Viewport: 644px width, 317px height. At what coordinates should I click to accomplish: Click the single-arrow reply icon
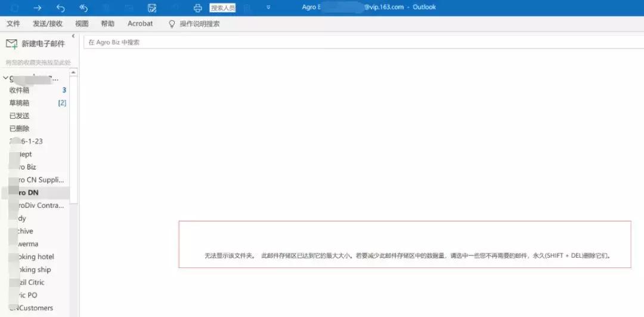point(60,8)
